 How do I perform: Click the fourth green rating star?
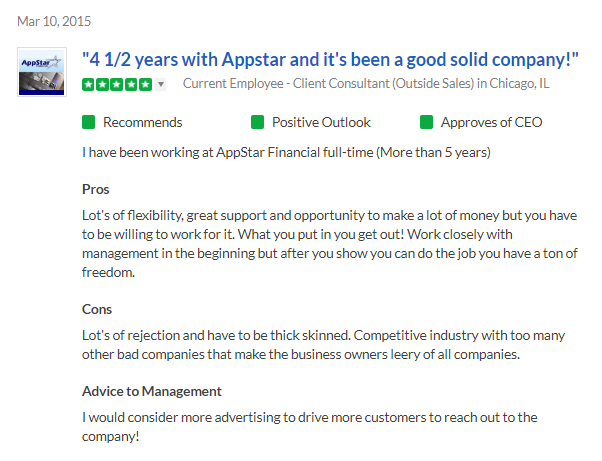click(131, 84)
